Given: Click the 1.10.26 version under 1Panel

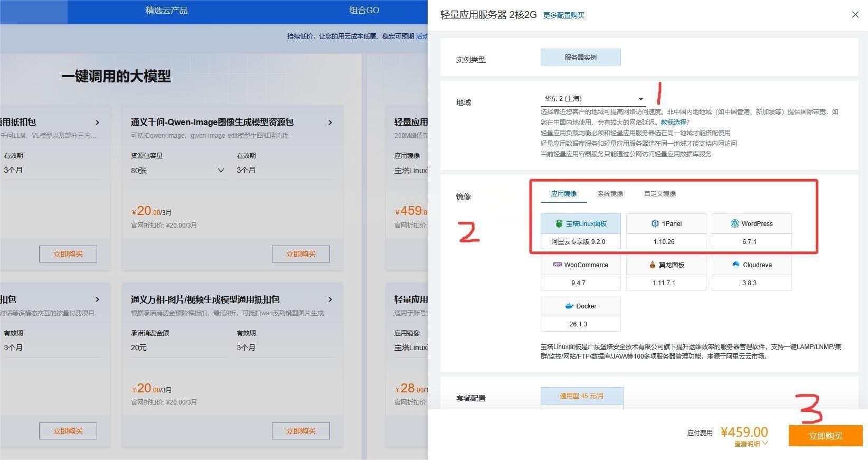Looking at the screenshot, I should click(x=664, y=242).
